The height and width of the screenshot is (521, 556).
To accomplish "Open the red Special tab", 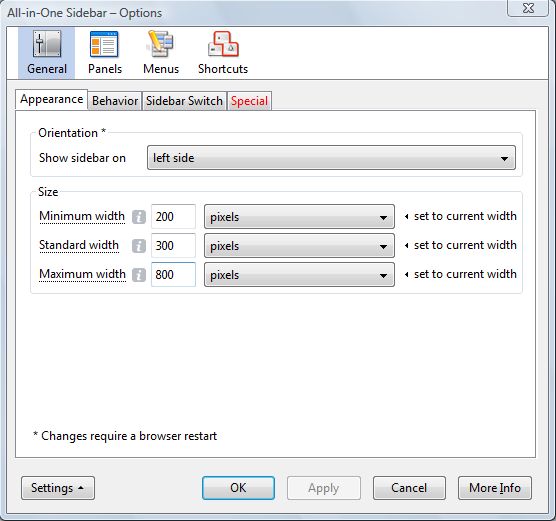I will (x=249, y=101).
